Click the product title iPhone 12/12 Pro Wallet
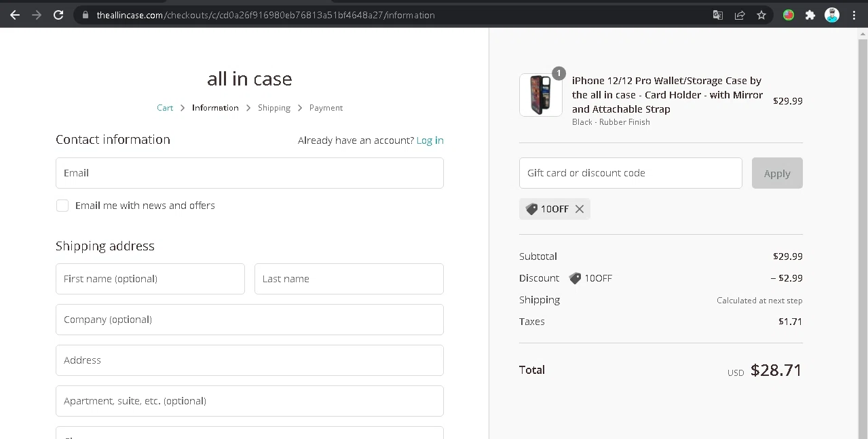Viewport: 868px width, 439px height. (x=667, y=95)
